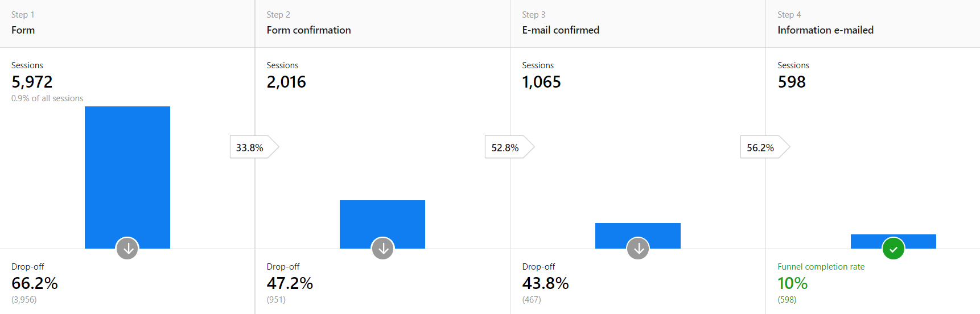Click the 66.2% drop-off value
The width and height of the screenshot is (980, 314).
coord(35,283)
